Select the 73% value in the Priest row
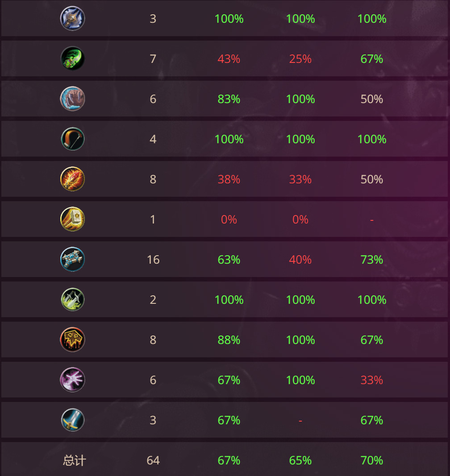This screenshot has height=476, width=450. 371,260
